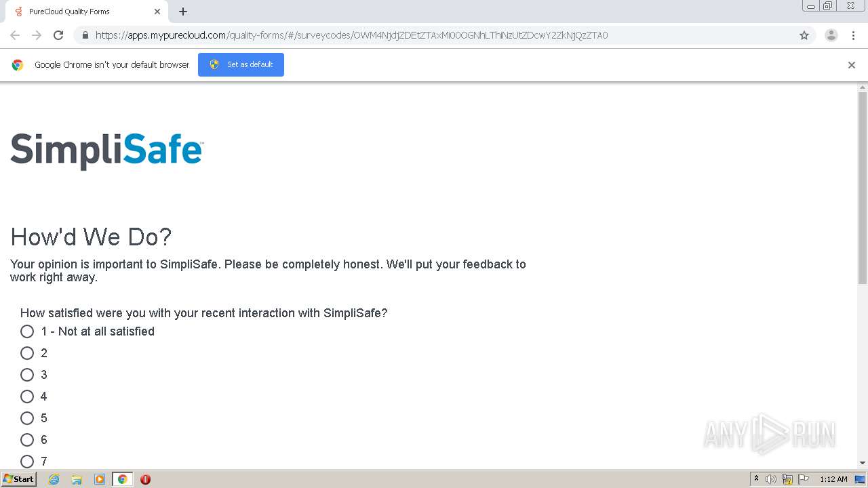Open the Chrome three-dot menu
The image size is (868, 488).
click(x=853, y=35)
